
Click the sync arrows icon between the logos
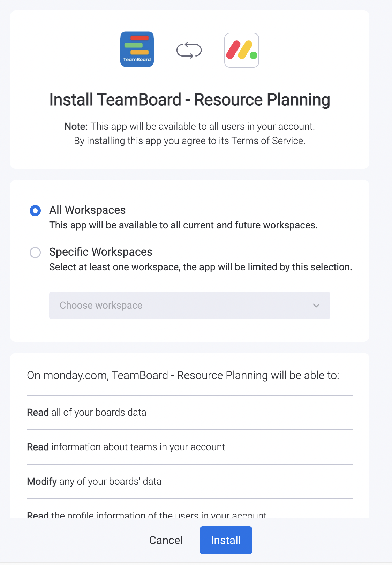[189, 50]
